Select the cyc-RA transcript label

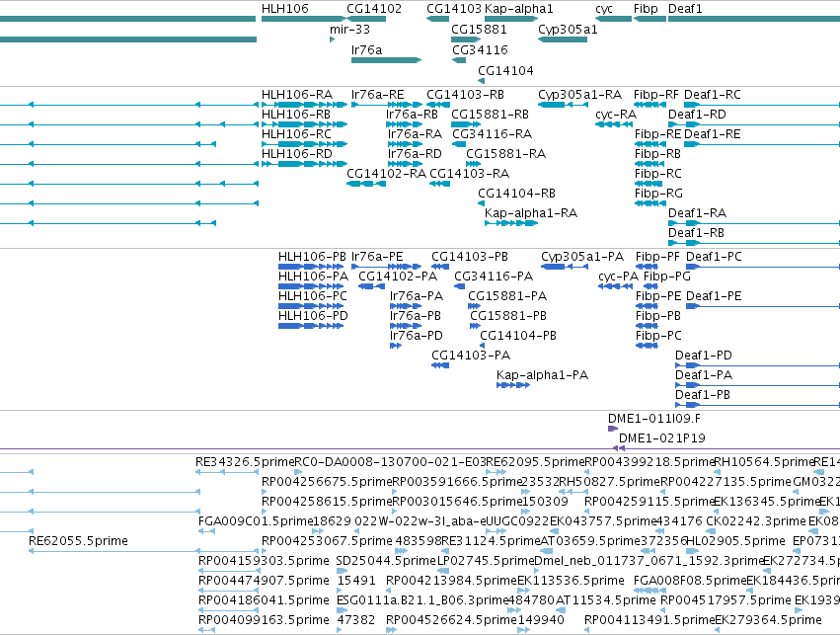point(616,115)
